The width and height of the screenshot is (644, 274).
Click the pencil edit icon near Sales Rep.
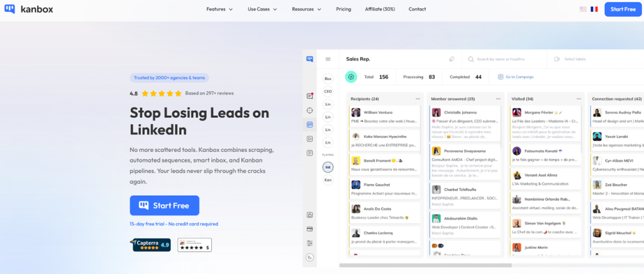click(452, 59)
